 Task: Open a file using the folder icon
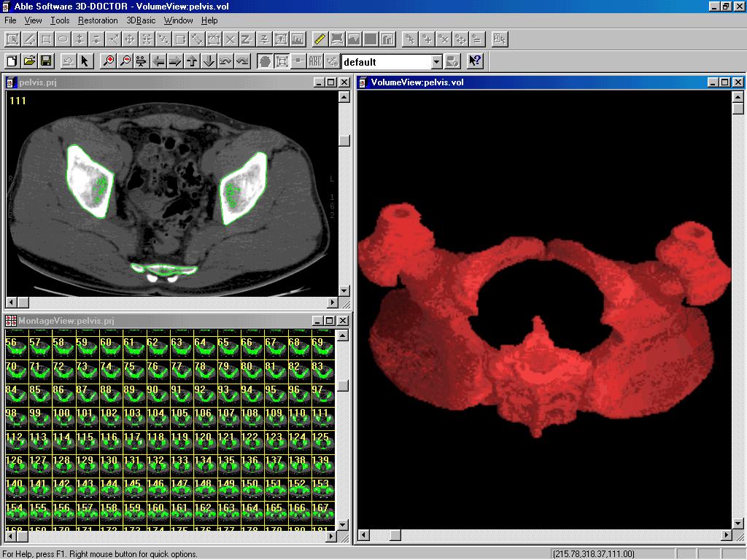[x=29, y=61]
